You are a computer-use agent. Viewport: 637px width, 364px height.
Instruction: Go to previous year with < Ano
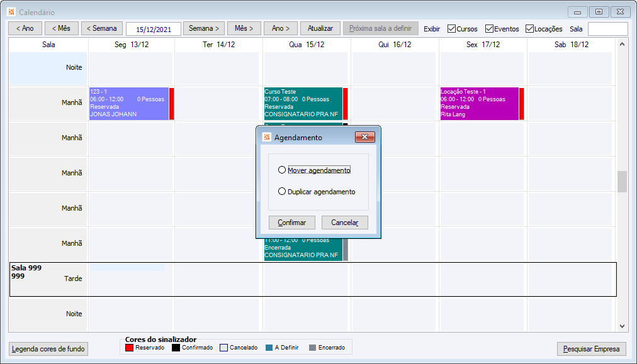click(25, 28)
